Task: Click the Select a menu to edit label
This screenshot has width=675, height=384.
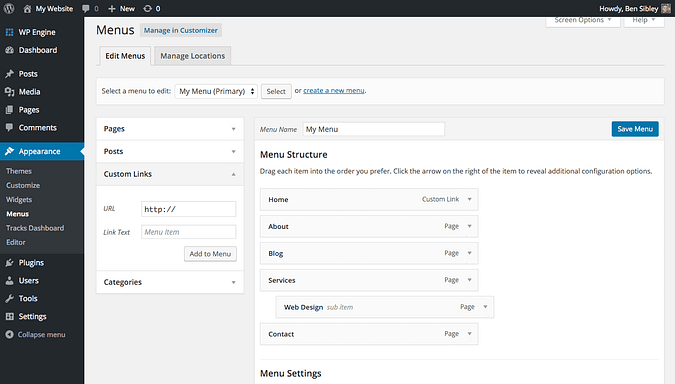Action: [136, 91]
